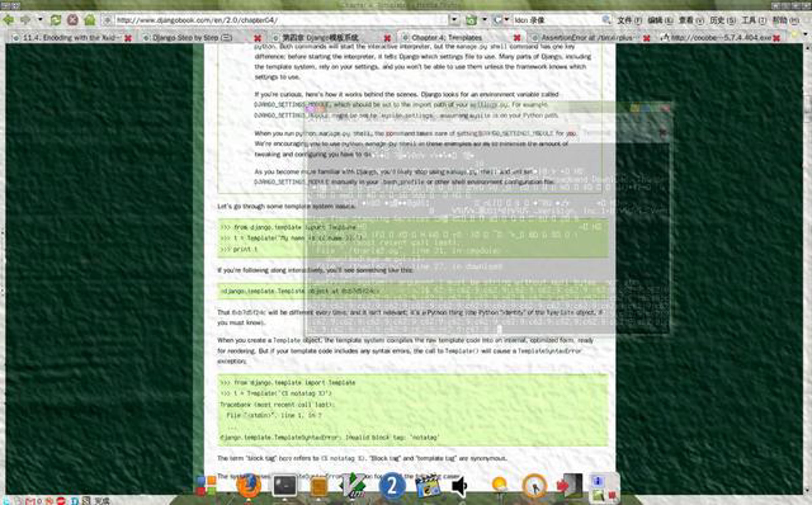The height and width of the screenshot is (505, 812).
Task: Close the '第四章 Django模板系统' tab
Action: [387, 38]
